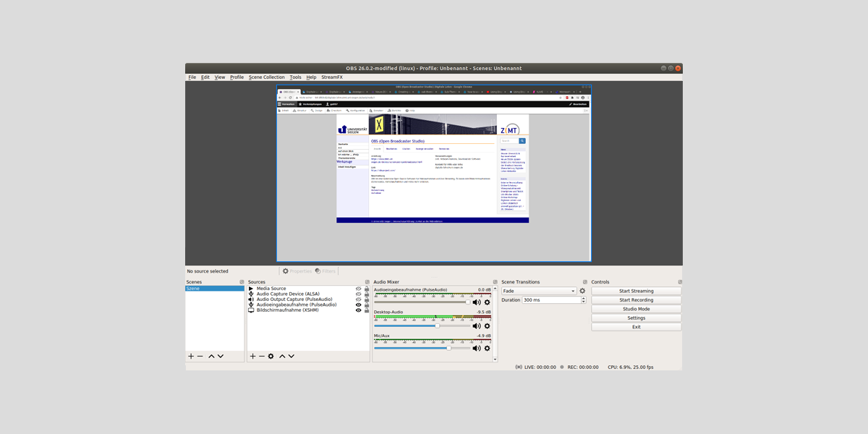Open Mic/Aux audio settings gear
This screenshot has width=868, height=434.
[487, 348]
